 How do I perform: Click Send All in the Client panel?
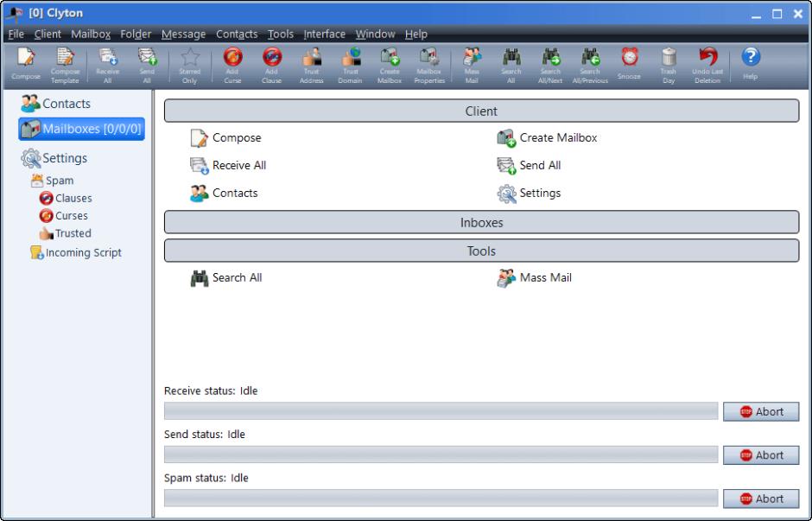click(x=529, y=165)
